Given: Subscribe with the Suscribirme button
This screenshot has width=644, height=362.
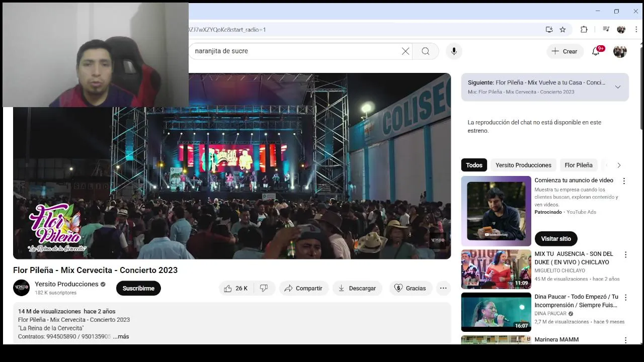Looking at the screenshot, I should tap(138, 288).
